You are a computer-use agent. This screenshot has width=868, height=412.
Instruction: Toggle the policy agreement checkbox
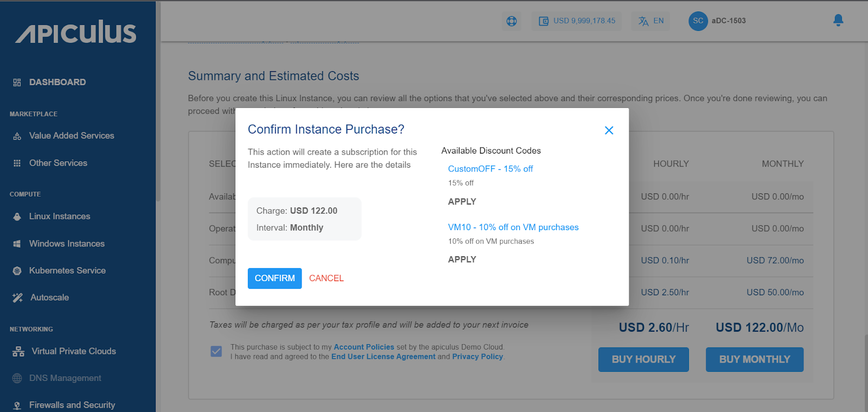216,351
